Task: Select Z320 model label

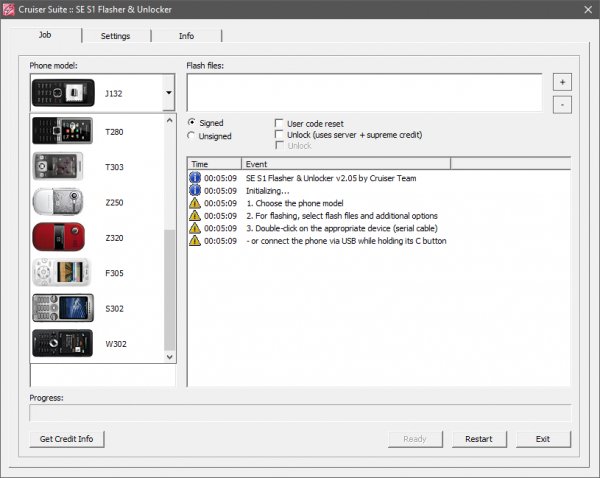Action: tap(114, 238)
